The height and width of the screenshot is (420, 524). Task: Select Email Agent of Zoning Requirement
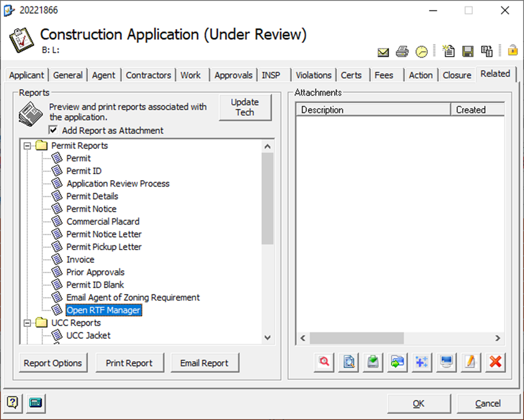[x=133, y=297]
